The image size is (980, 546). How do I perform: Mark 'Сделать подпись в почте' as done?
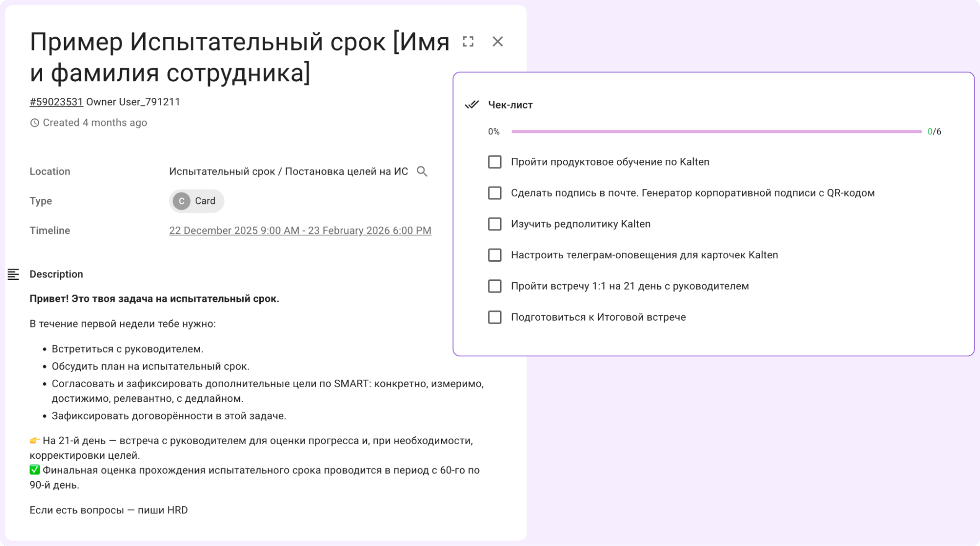(x=494, y=193)
